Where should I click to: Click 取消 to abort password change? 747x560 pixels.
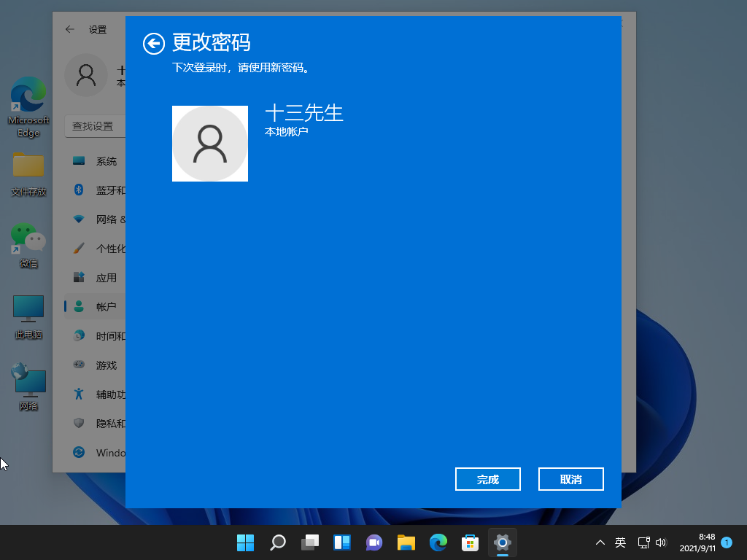click(x=570, y=479)
